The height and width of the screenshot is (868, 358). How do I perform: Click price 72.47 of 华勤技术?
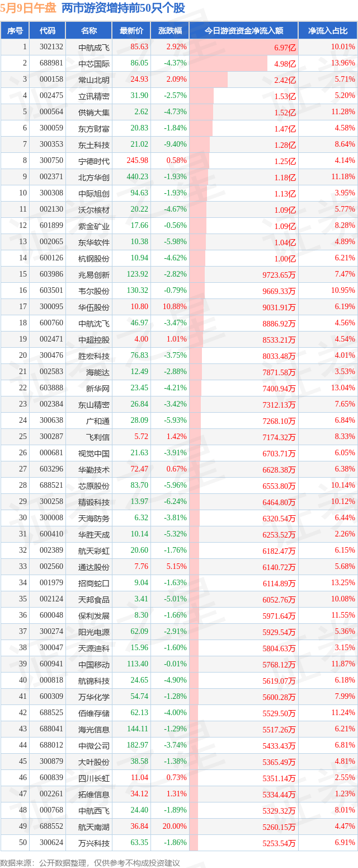point(139,469)
